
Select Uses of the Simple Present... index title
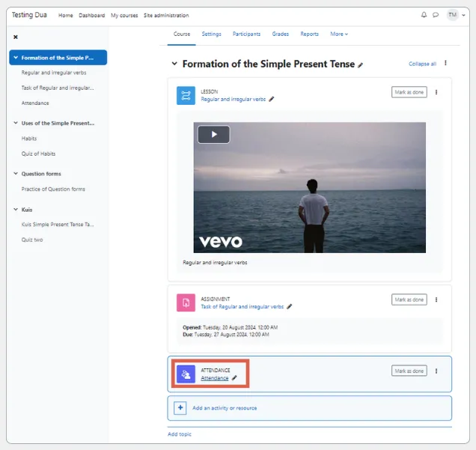pyautogui.click(x=58, y=124)
